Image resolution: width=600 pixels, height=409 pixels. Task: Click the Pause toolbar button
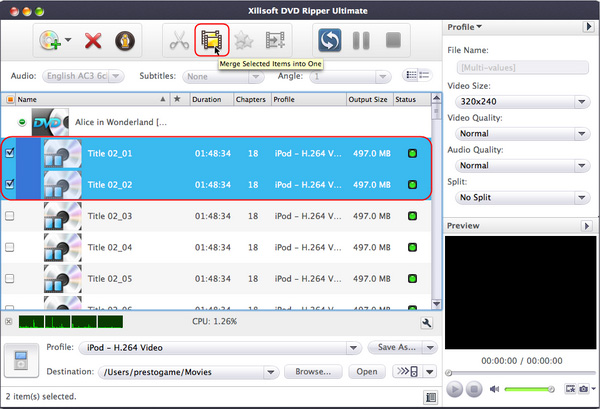[361, 40]
